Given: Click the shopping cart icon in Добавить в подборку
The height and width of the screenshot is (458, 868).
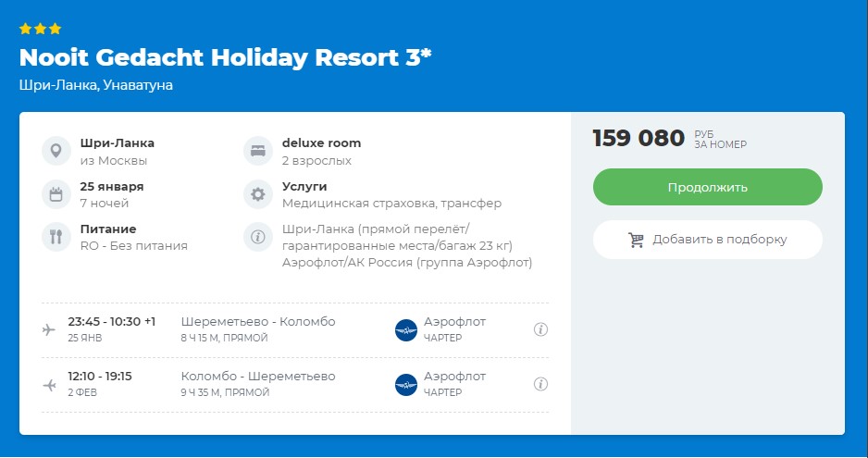Looking at the screenshot, I should tap(636, 240).
